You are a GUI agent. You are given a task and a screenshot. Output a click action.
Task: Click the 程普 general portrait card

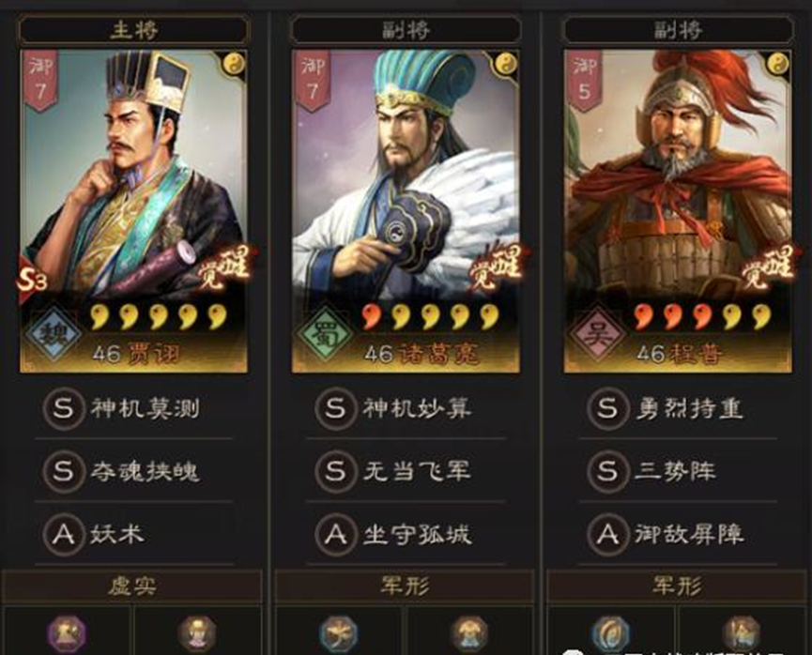[x=678, y=211]
